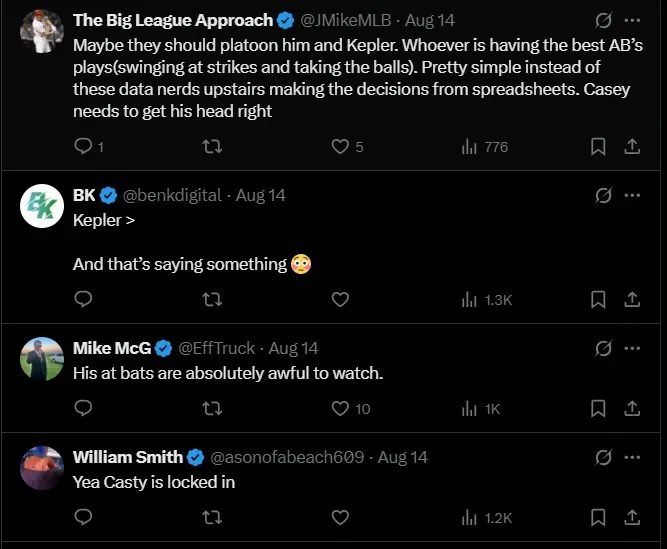Open @EffTruck handle link
The height and width of the screenshot is (549, 667).
tap(218, 348)
